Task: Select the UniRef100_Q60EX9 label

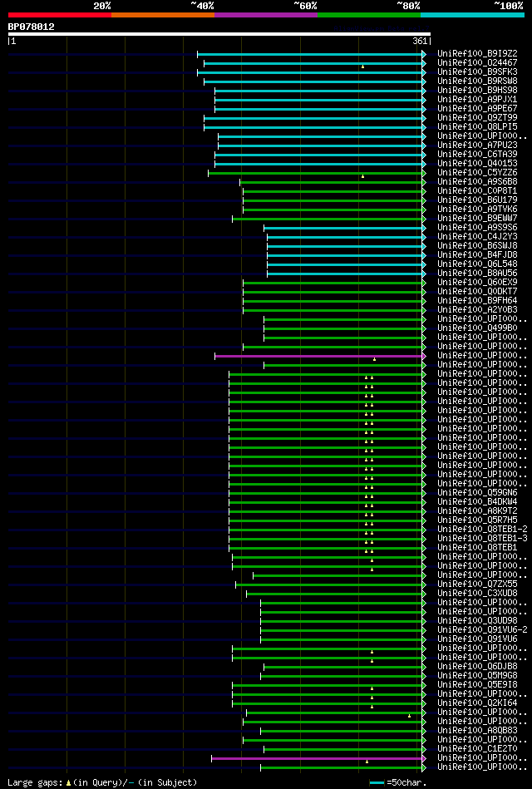Action: pos(478,283)
